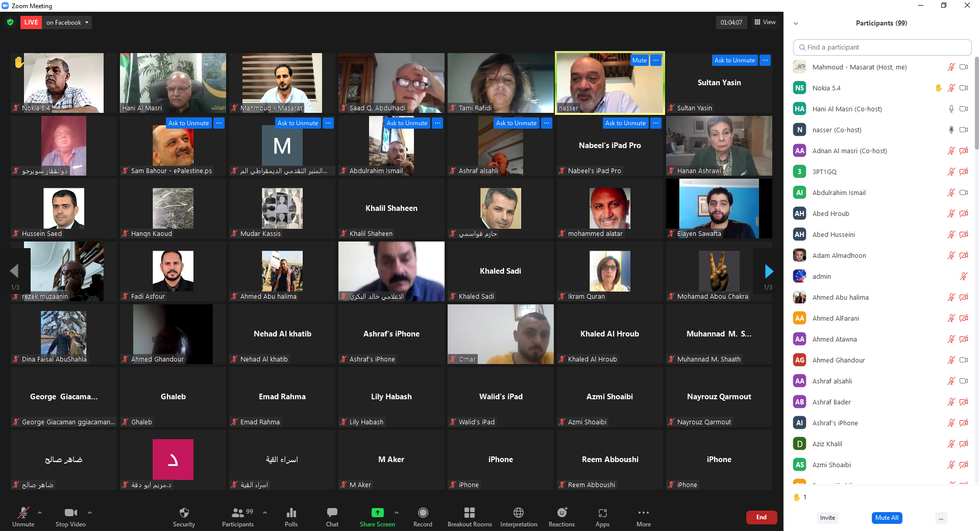This screenshot has height=531, width=980.
Task: Open the LIVE on Facebook dropdown
Action: coord(67,22)
